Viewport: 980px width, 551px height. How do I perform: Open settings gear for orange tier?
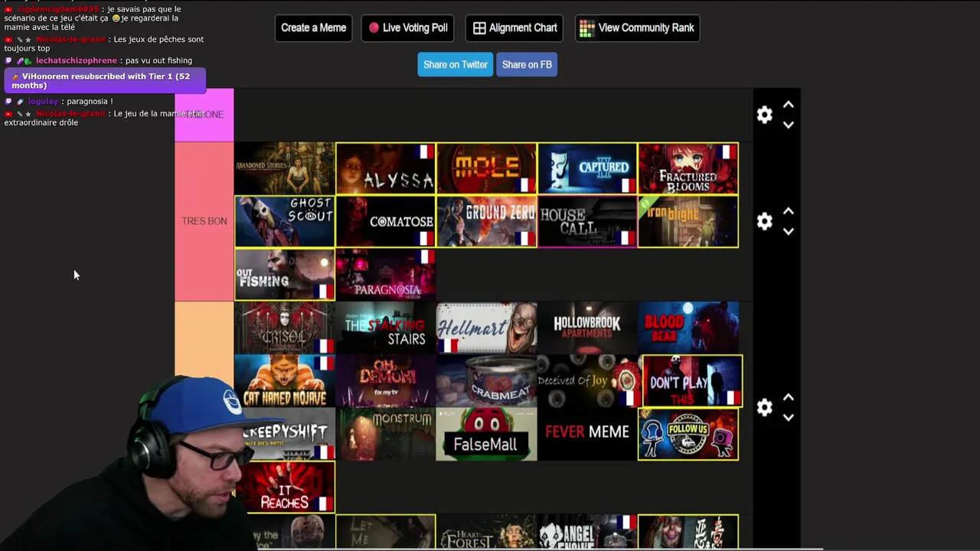click(764, 407)
